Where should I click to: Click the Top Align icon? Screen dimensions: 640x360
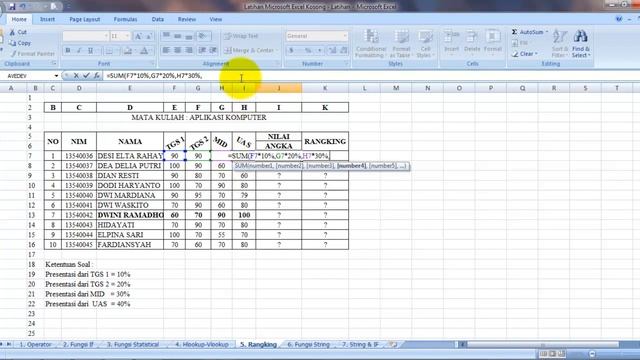point(166,36)
